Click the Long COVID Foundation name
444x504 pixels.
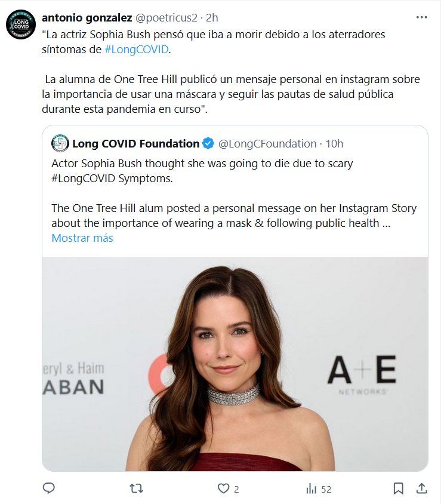pos(135,143)
